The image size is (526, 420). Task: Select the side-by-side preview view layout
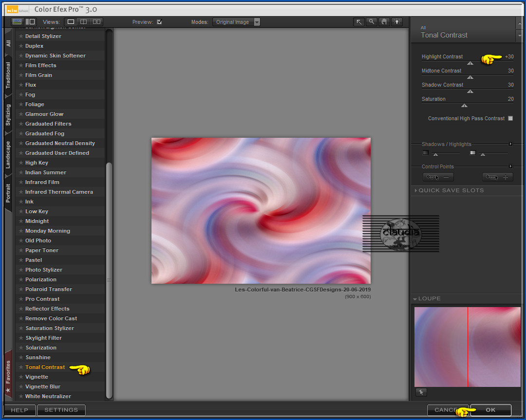96,22
